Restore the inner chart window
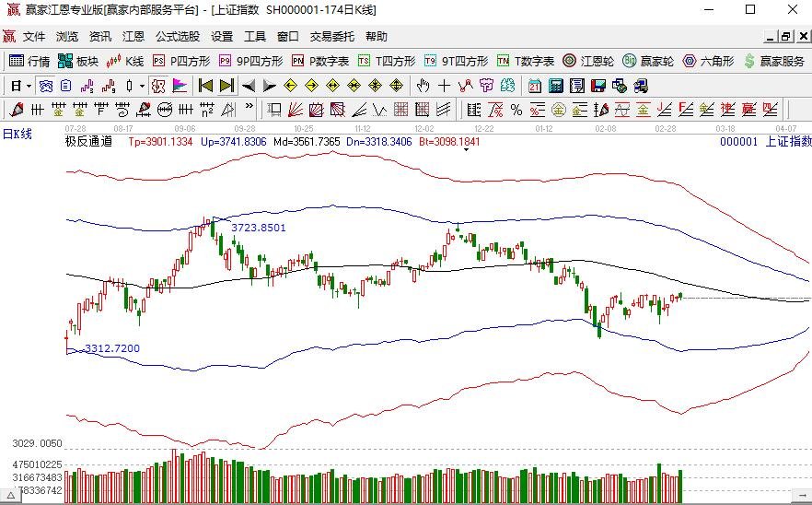Viewport: 812px width, 505px height. [x=786, y=36]
